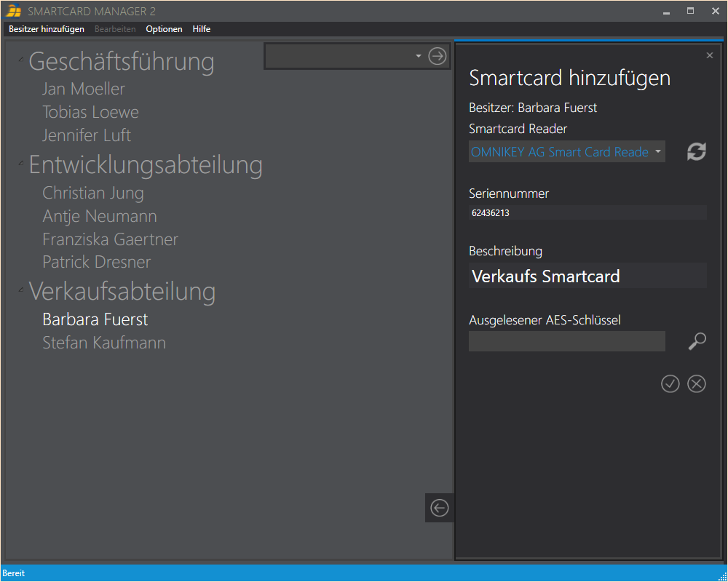The height and width of the screenshot is (582, 728).
Task: Open the Optionen menu
Action: click(164, 29)
